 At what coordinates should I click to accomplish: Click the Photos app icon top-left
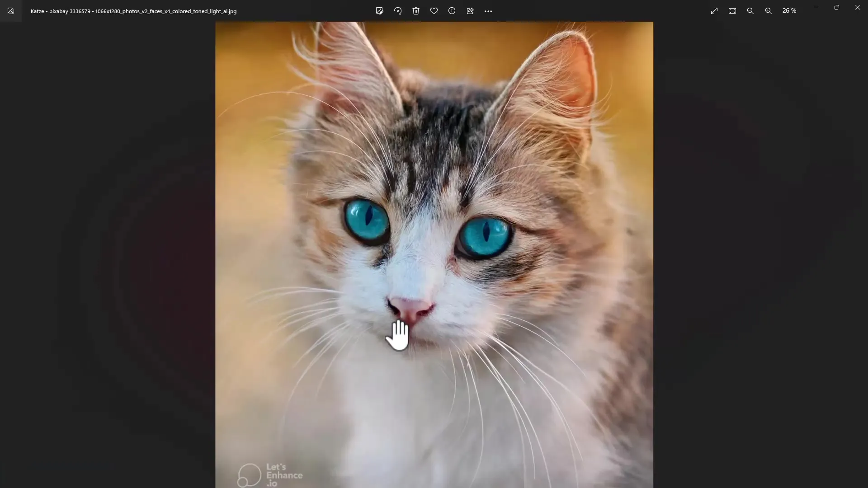click(11, 11)
